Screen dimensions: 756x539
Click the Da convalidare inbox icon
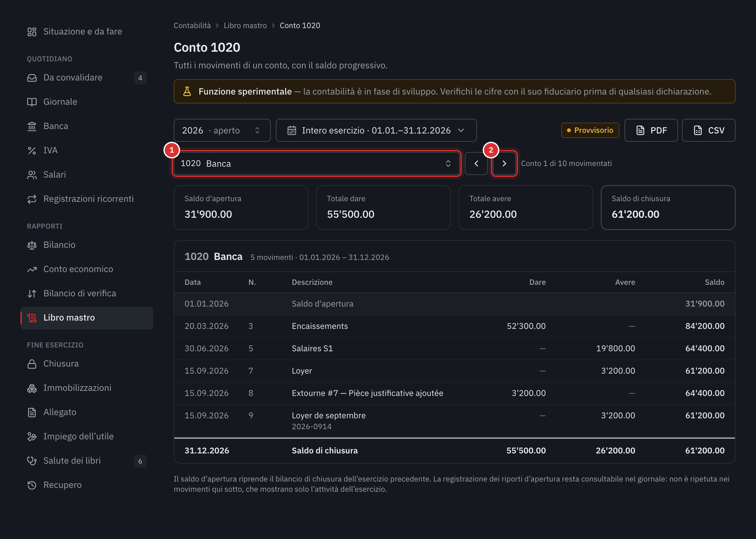pyautogui.click(x=32, y=78)
